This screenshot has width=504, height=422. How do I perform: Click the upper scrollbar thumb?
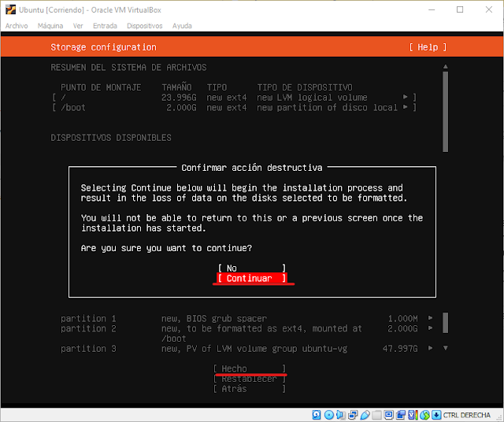point(446,112)
